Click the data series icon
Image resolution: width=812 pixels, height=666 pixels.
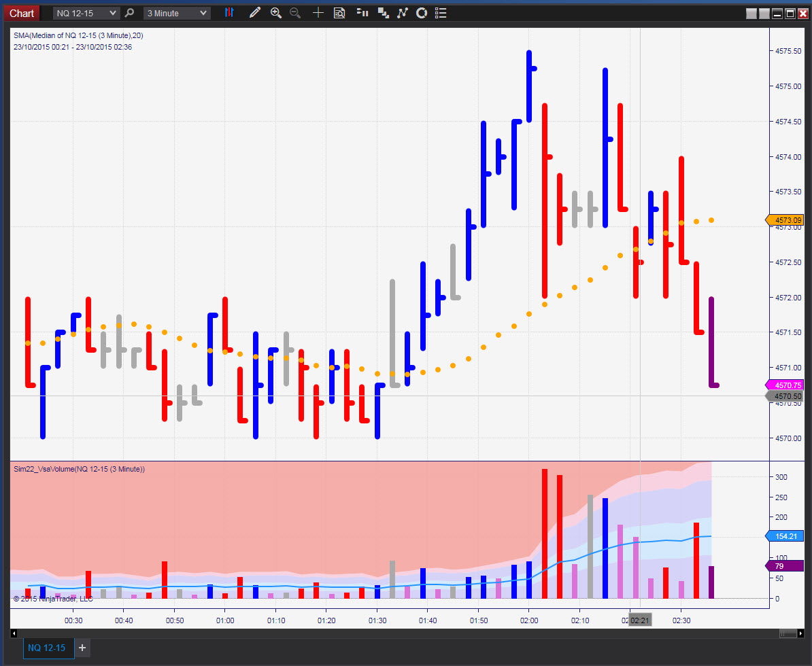point(383,13)
